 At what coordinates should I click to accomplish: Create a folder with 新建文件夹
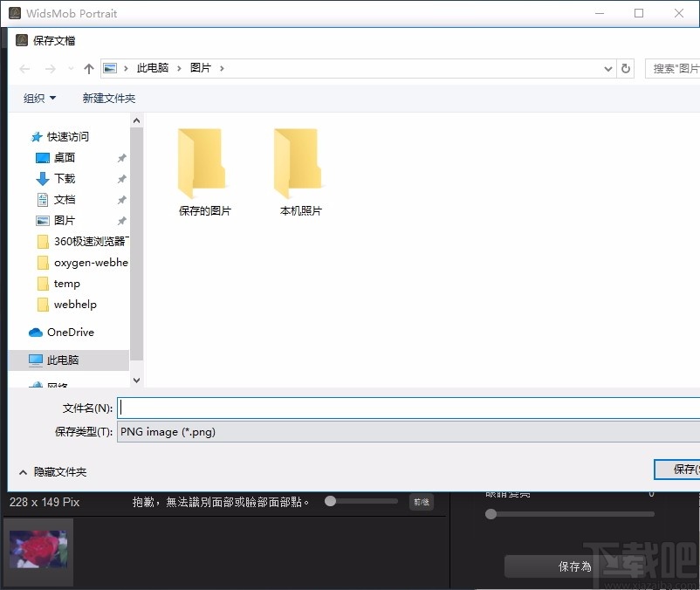109,98
